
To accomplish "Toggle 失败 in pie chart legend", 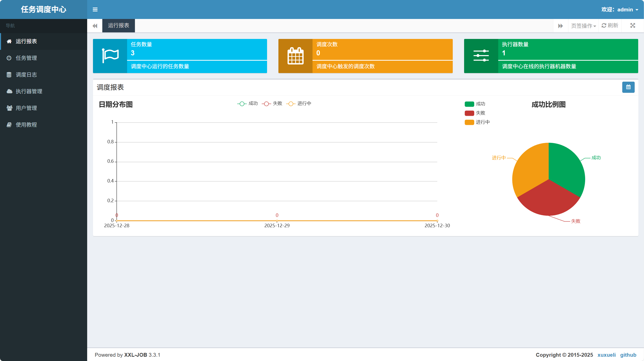I will click(475, 113).
